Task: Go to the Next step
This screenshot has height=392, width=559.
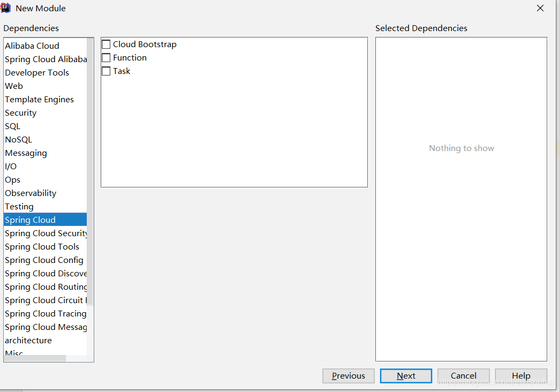Action: pos(406,375)
